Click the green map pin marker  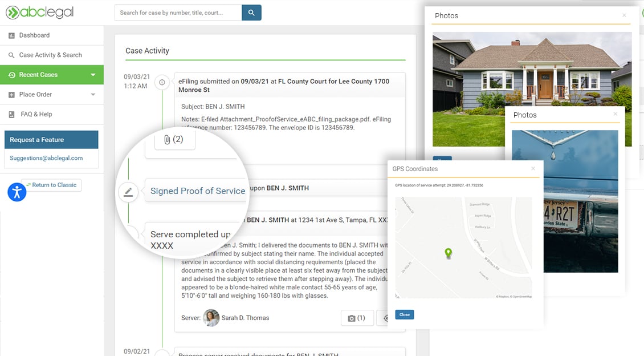[x=449, y=253]
